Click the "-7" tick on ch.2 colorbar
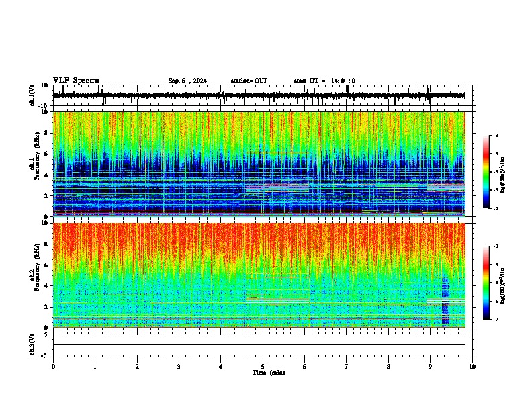This screenshot has width=532, height=411. (495, 320)
